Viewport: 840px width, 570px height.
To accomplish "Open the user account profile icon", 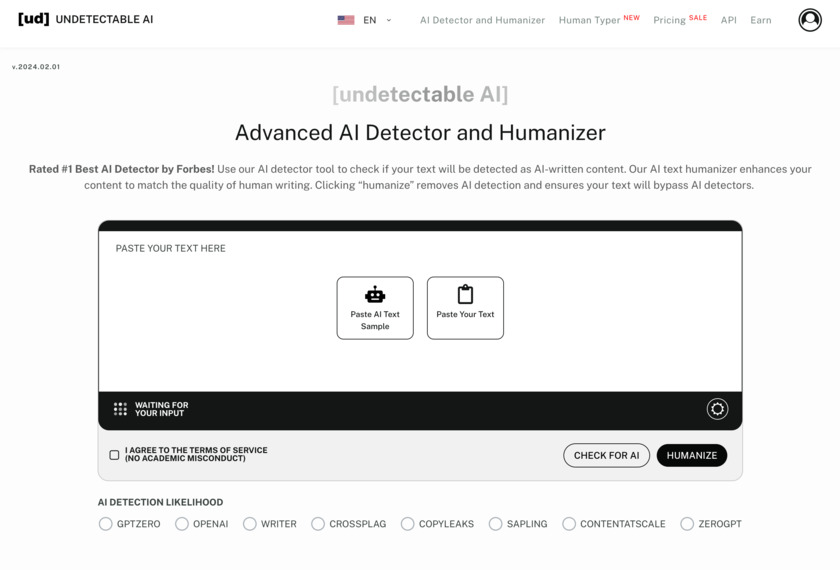I will pos(810,20).
